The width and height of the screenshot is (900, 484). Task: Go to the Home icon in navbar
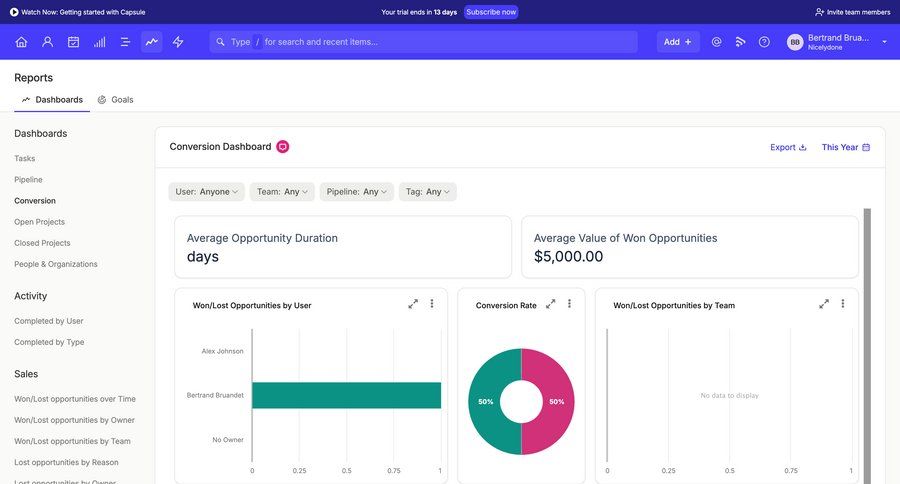(21, 42)
